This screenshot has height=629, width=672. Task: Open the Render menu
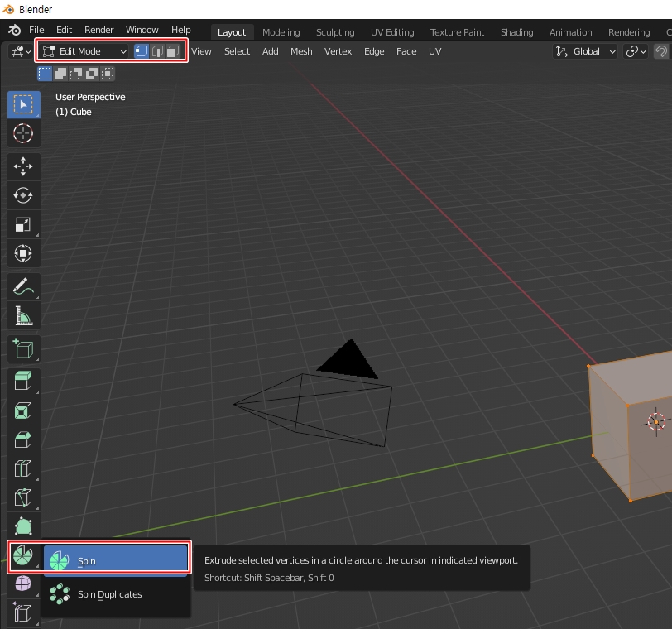tap(99, 30)
